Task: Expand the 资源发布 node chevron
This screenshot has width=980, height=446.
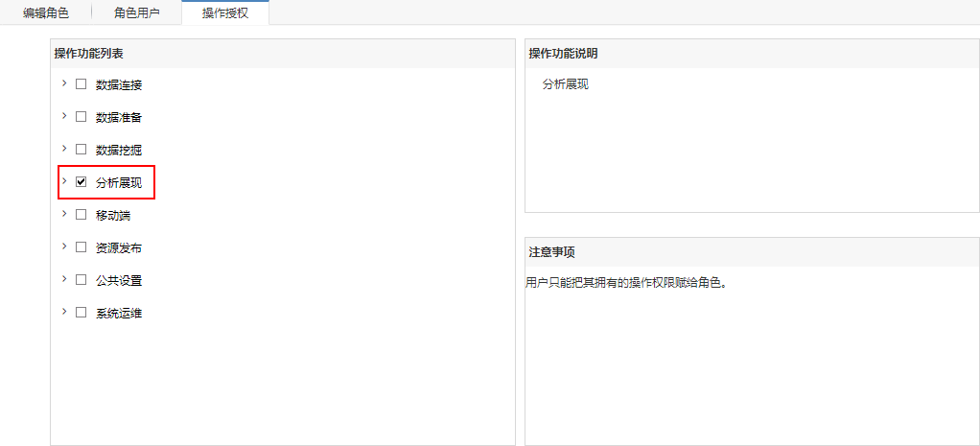Action: (x=63, y=246)
